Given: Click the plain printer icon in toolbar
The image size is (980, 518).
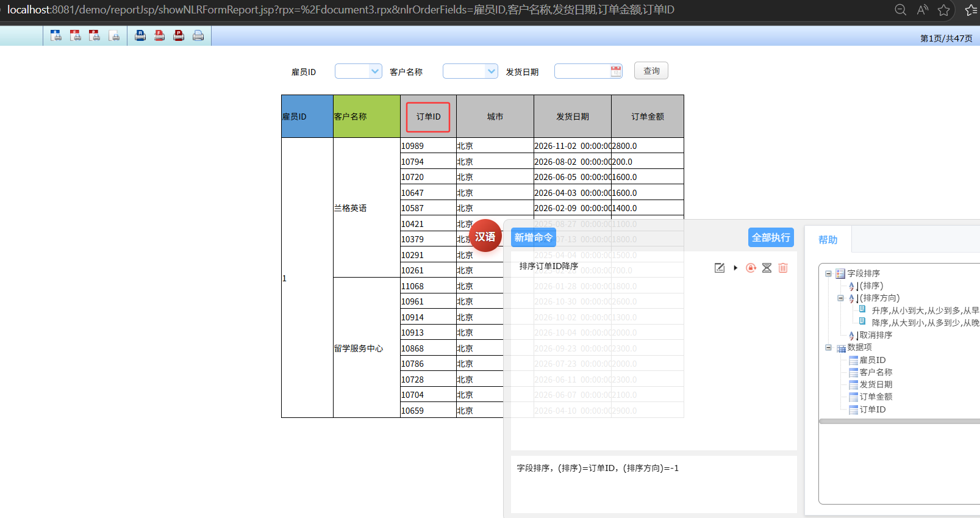Looking at the screenshot, I should (198, 35).
